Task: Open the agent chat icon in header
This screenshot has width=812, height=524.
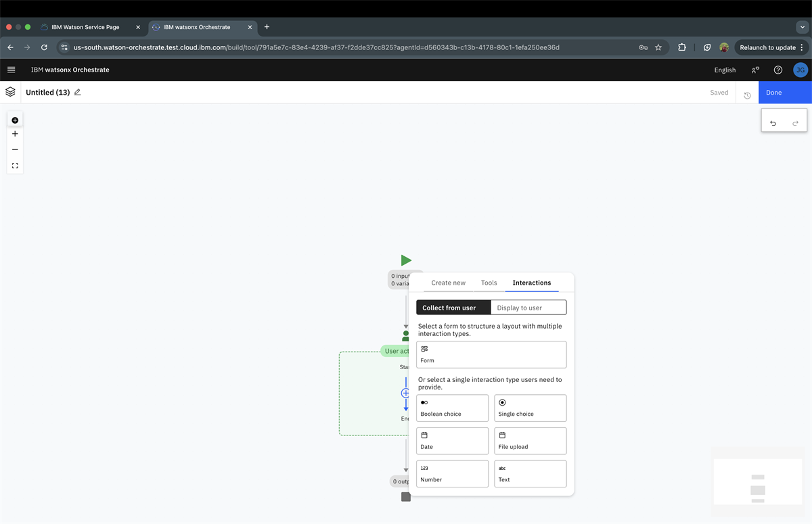Action: tap(755, 70)
